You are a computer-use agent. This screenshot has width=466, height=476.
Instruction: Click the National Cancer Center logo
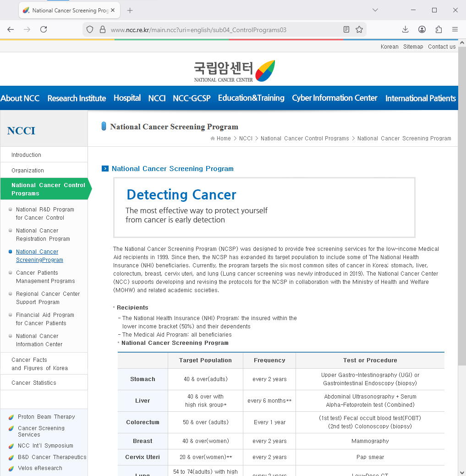point(234,71)
